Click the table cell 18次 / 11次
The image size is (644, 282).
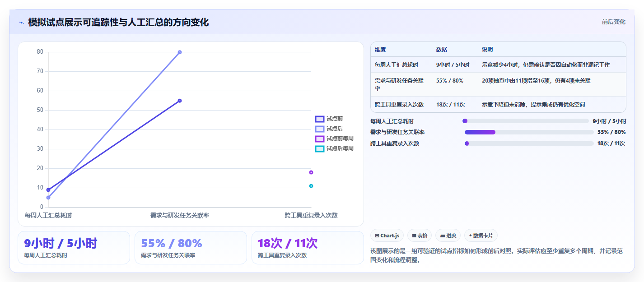point(450,104)
